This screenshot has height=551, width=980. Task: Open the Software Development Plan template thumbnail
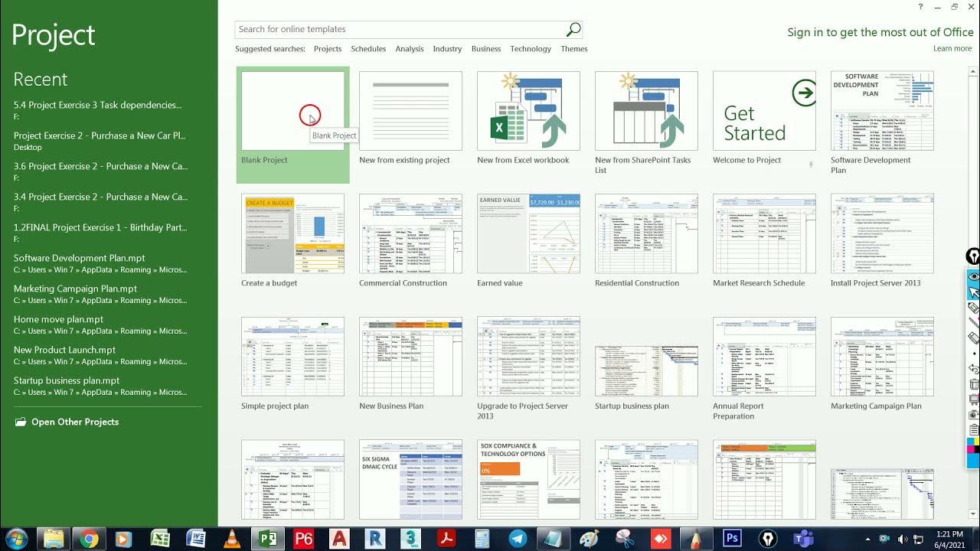882,111
